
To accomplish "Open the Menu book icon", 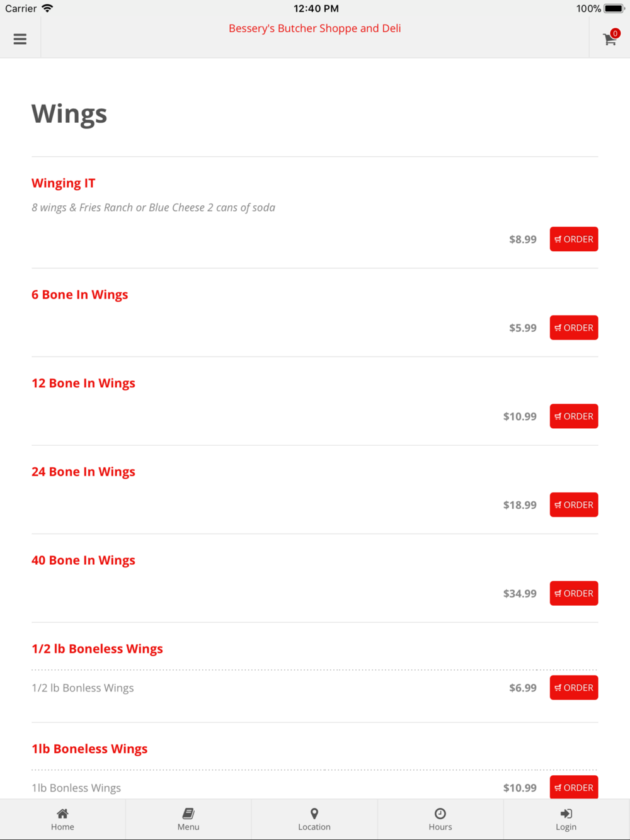I will click(x=188, y=814).
